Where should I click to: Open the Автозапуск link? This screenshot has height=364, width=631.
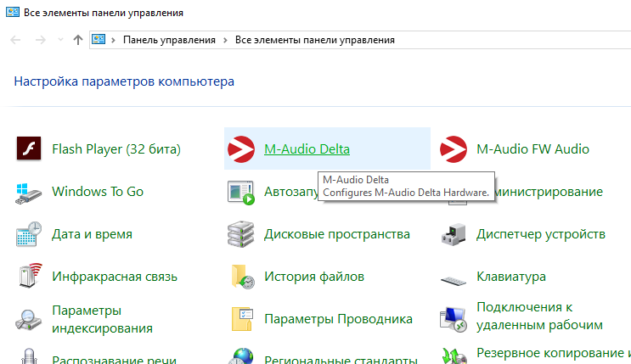point(291,192)
